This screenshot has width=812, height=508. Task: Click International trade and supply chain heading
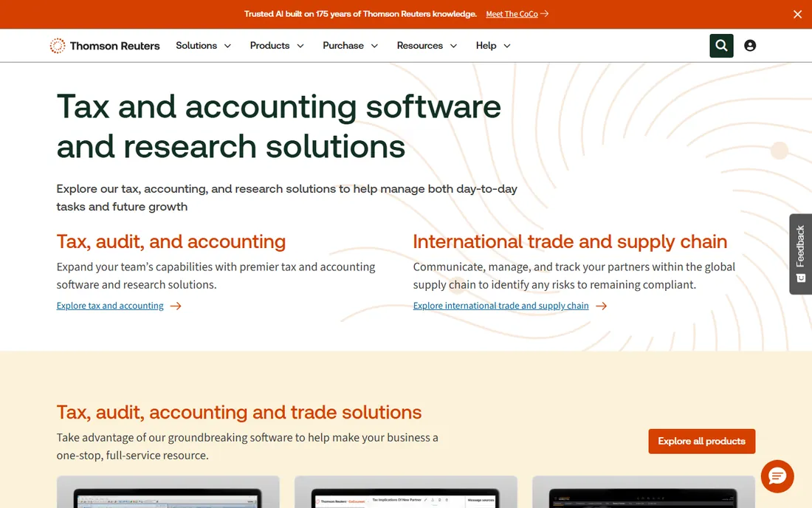coord(570,242)
